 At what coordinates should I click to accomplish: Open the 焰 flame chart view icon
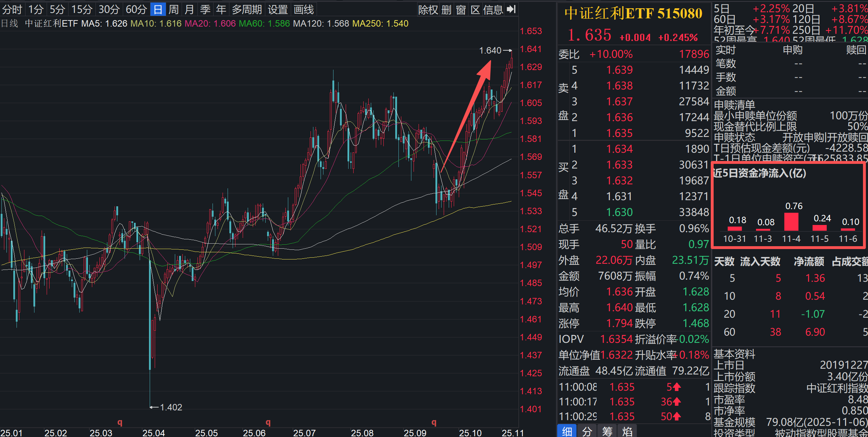coord(627,430)
